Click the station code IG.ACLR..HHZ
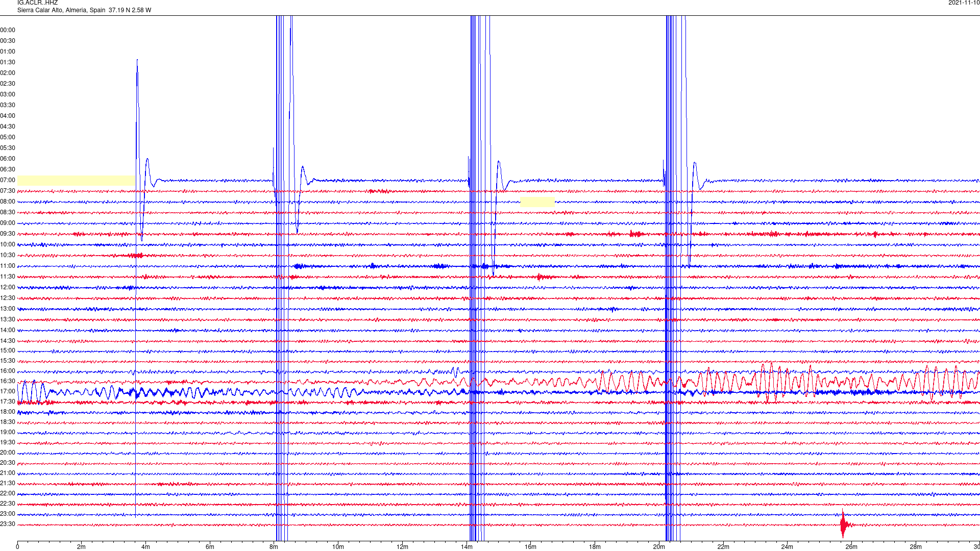The image size is (980, 551). pyautogui.click(x=37, y=3)
